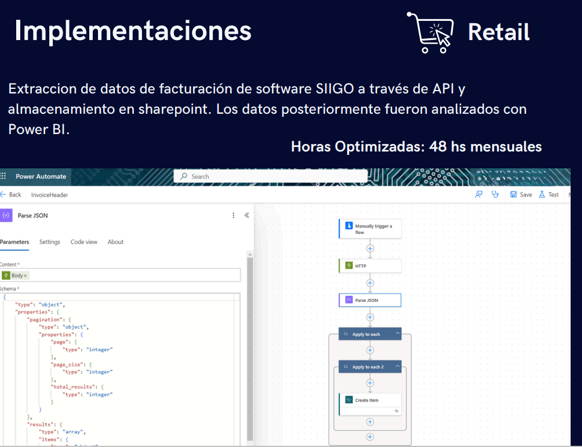Select the Manually trigger a flow card
Viewport: 582px width, 447px height.
(370, 229)
